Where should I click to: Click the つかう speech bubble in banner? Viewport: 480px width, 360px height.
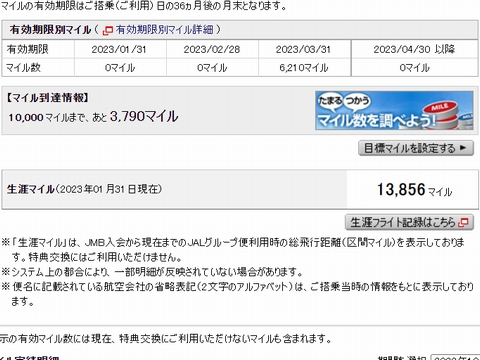pos(357,100)
